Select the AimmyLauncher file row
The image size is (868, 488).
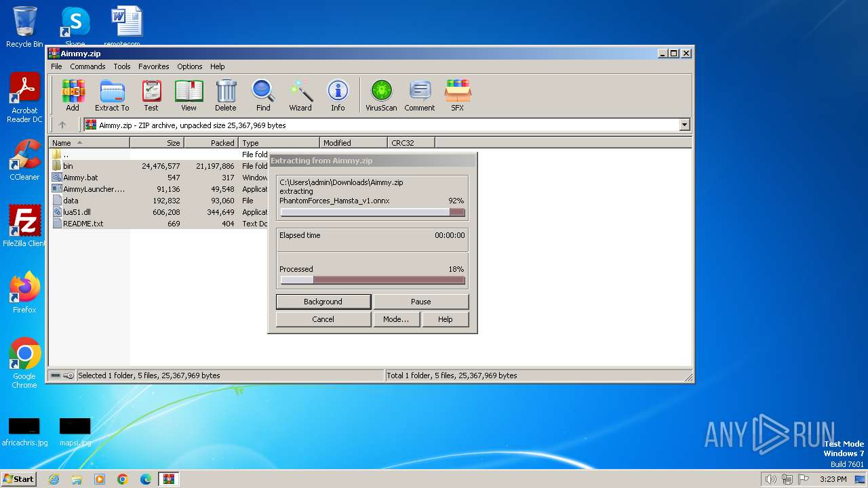point(159,189)
